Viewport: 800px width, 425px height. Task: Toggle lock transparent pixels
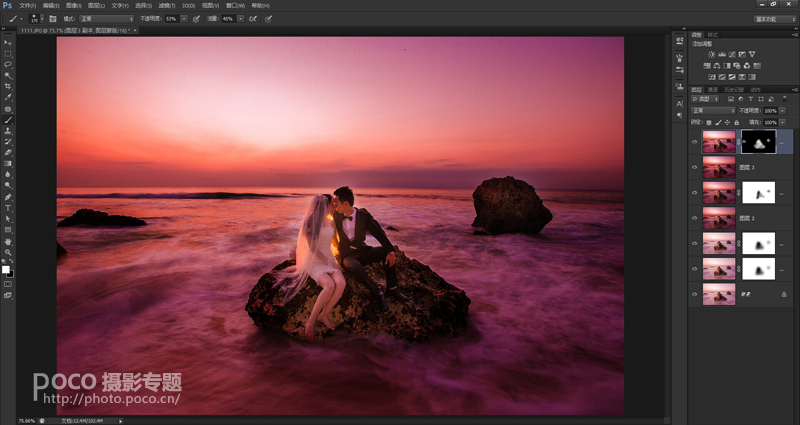[709, 122]
